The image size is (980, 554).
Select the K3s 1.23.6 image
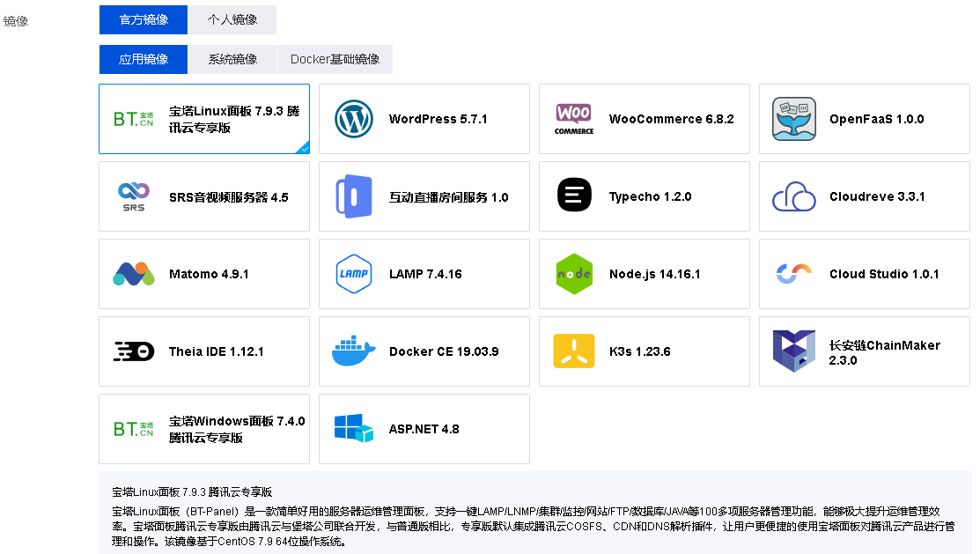645,351
